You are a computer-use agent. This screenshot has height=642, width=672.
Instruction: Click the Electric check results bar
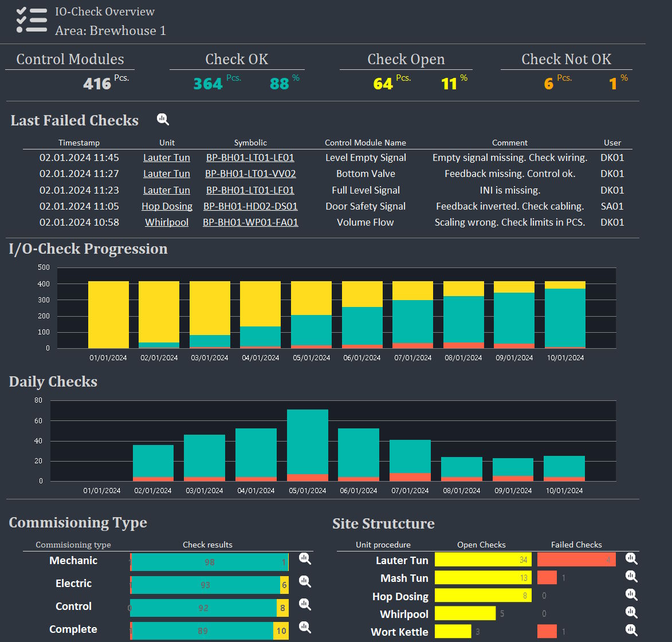[209, 585]
